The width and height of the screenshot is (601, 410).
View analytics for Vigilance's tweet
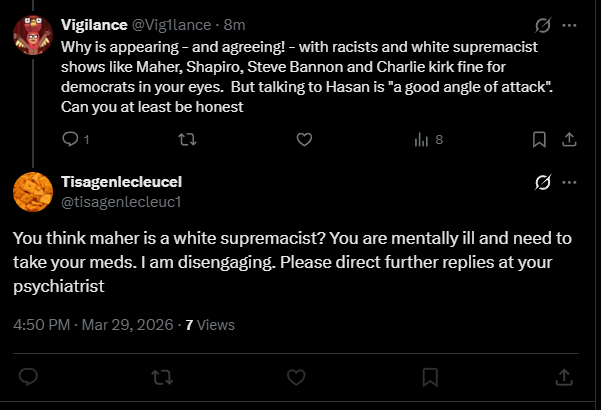pyautogui.click(x=422, y=139)
